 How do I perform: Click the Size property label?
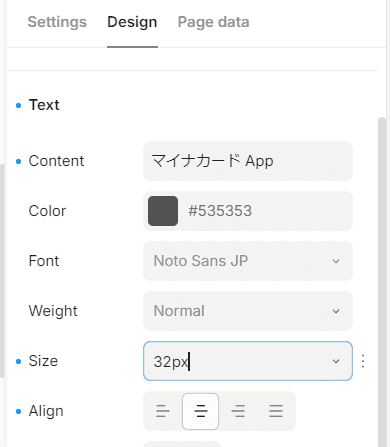click(43, 361)
